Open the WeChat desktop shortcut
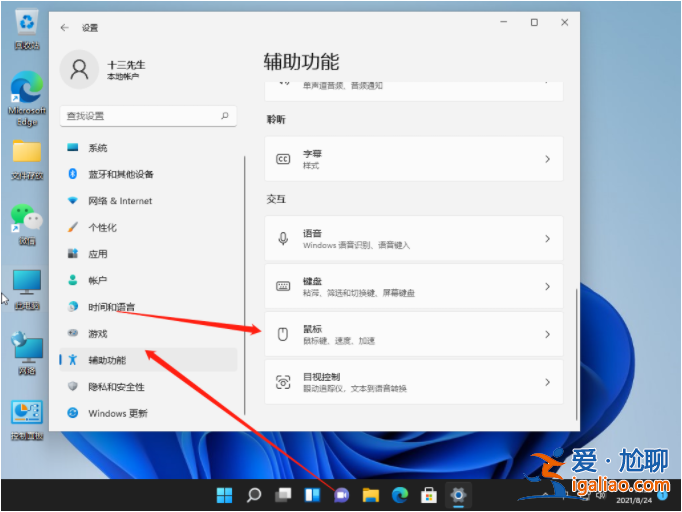Viewport: 682px width, 512px height. pyautogui.click(x=27, y=224)
